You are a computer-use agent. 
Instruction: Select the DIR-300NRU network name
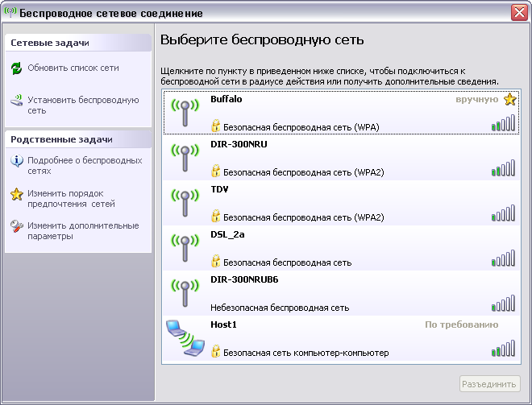(x=239, y=144)
